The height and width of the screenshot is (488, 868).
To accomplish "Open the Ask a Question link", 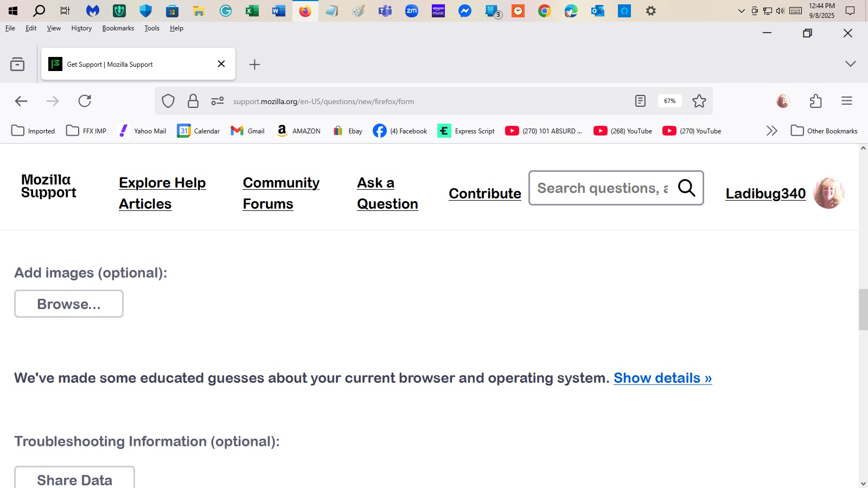I will pyautogui.click(x=387, y=193).
